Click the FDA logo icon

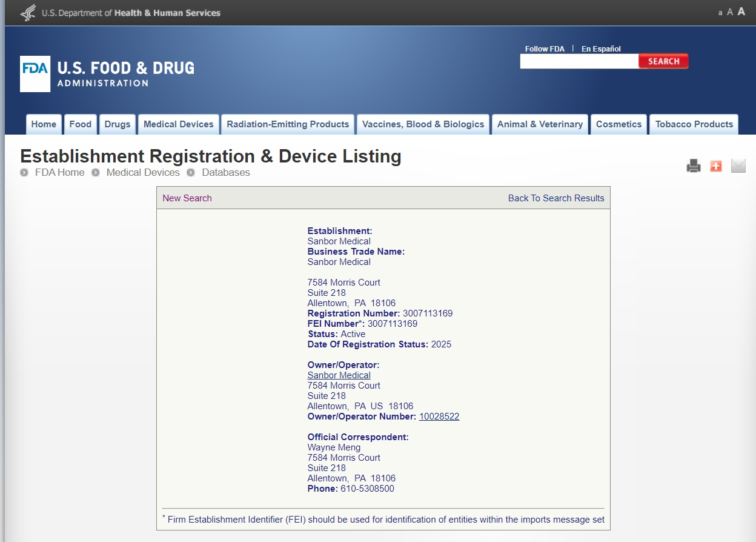(x=35, y=74)
